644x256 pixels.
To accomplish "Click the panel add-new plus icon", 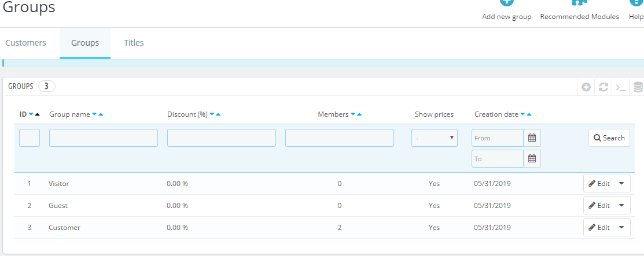I will [x=586, y=87].
